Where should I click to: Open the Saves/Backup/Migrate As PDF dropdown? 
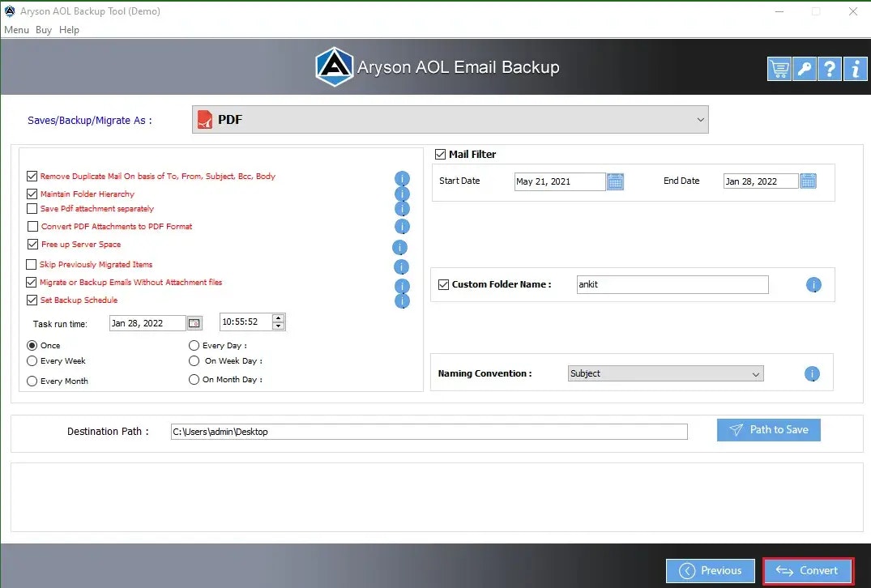(450, 119)
